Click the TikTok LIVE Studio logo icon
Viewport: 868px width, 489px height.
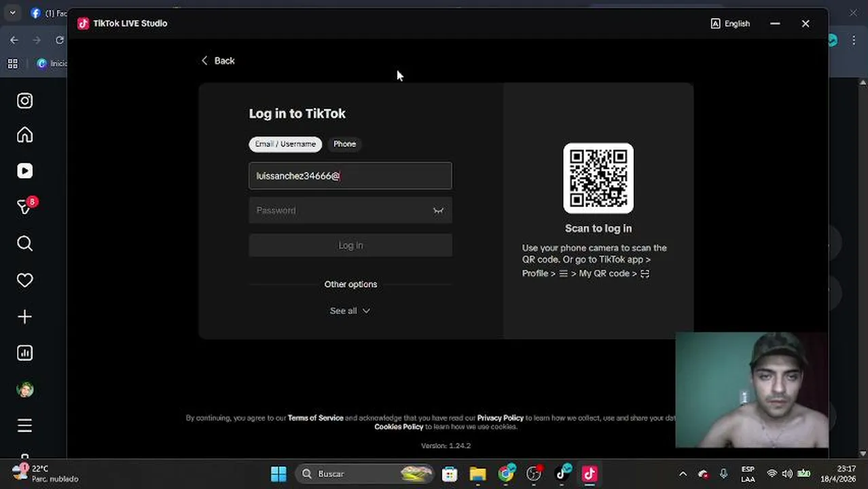[83, 23]
